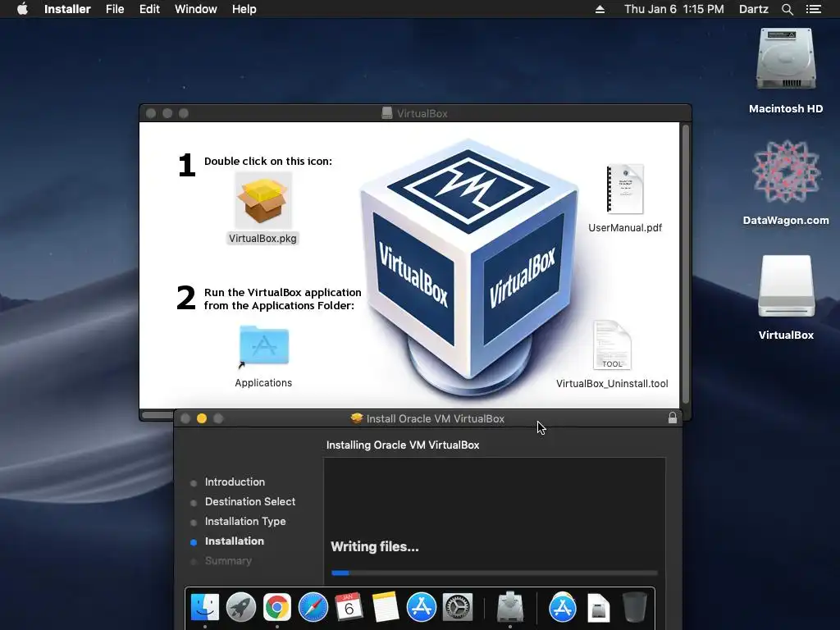Select the Installation Type installer step
The image size is (840, 630).
click(x=245, y=521)
